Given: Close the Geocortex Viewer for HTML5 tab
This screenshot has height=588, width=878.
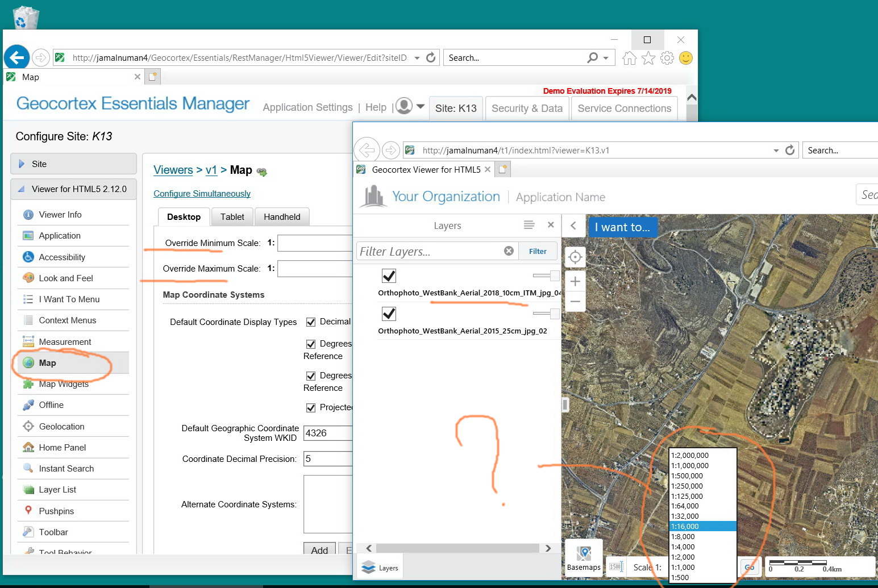Looking at the screenshot, I should point(488,169).
